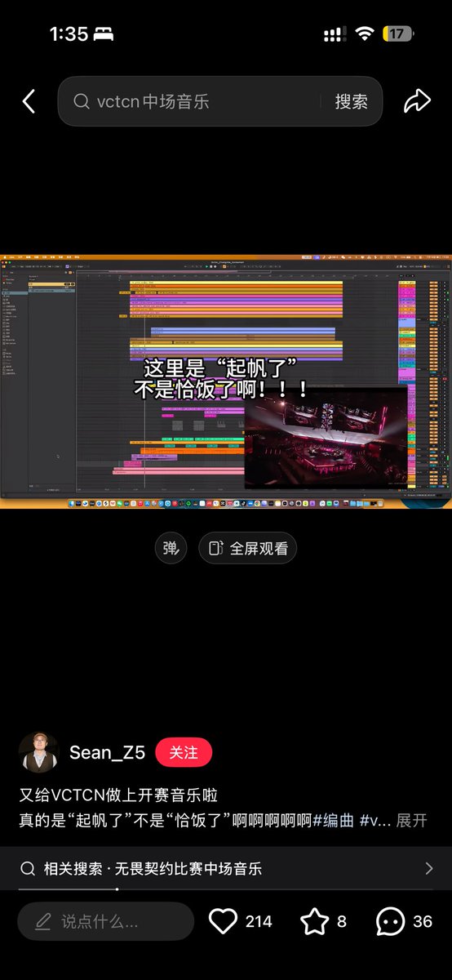
Task: Open the #编曲 hashtag link
Action: coord(334,821)
